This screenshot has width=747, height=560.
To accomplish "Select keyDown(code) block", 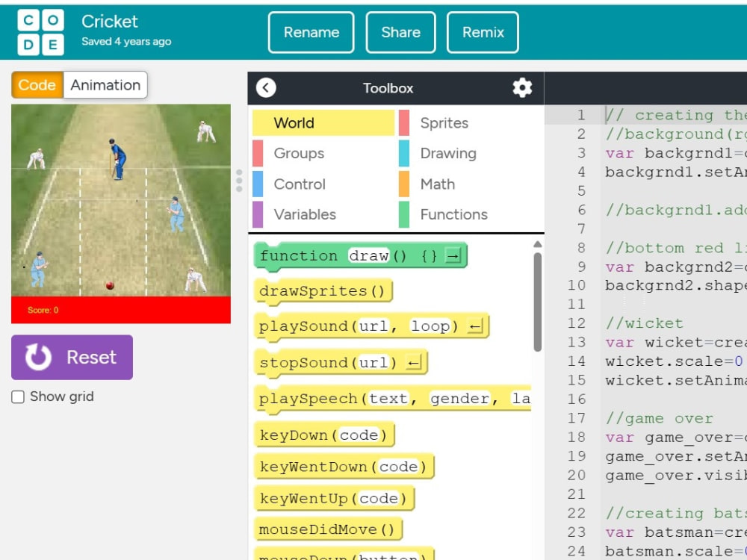I will (x=324, y=435).
